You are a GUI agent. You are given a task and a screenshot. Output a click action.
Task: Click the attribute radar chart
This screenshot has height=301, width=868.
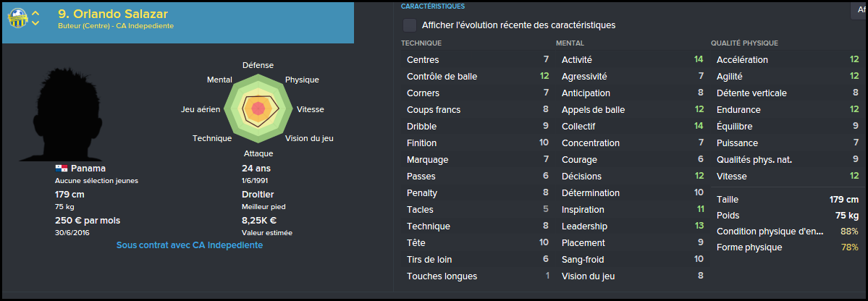click(x=258, y=109)
